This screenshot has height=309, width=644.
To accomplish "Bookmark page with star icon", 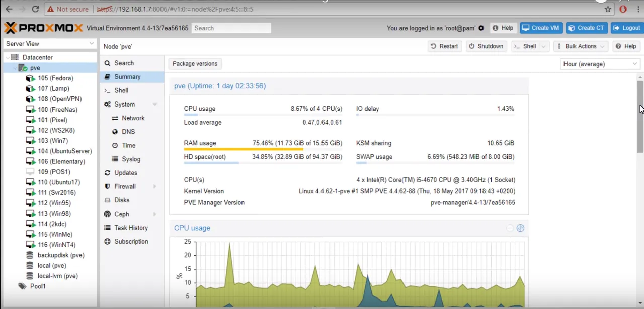I will [x=608, y=9].
